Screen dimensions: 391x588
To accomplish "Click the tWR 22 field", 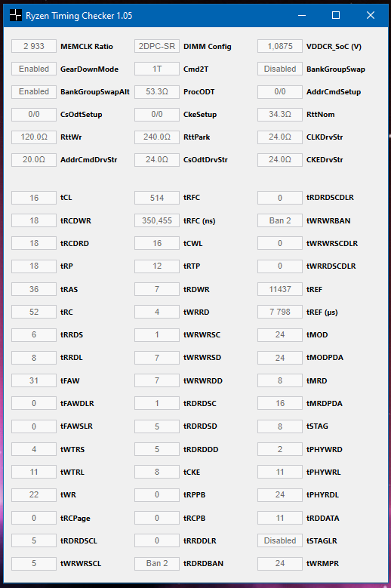I will [x=34, y=494].
